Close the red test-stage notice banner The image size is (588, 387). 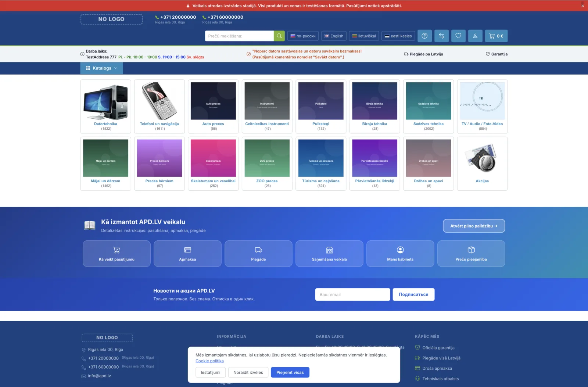(x=582, y=6)
